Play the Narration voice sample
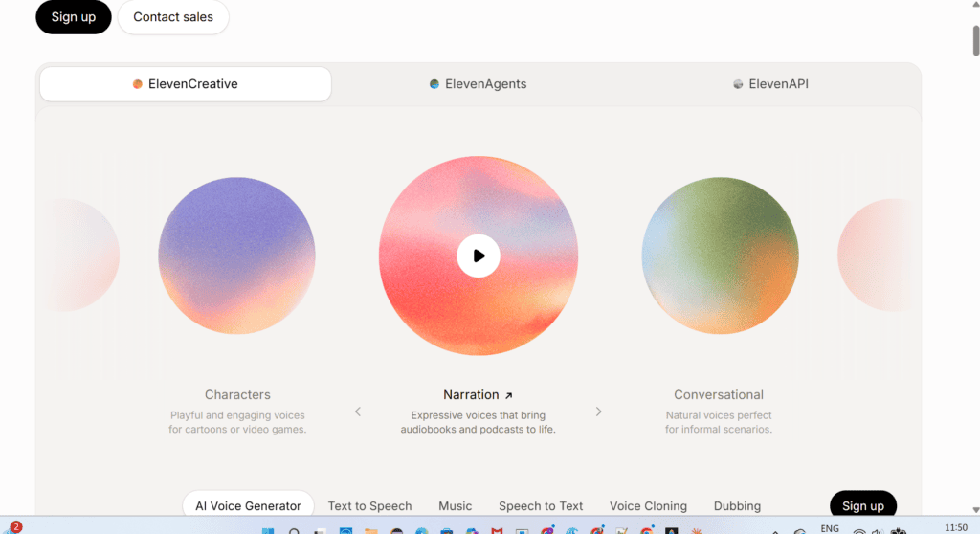Screen dimensions: 980x534 pyautogui.click(x=479, y=256)
